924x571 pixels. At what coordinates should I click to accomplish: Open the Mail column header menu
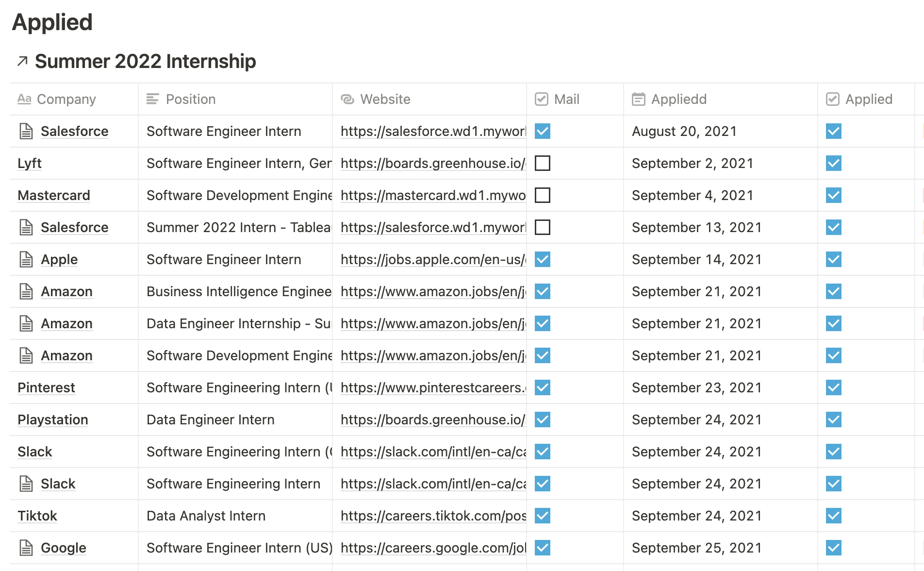[575, 99]
